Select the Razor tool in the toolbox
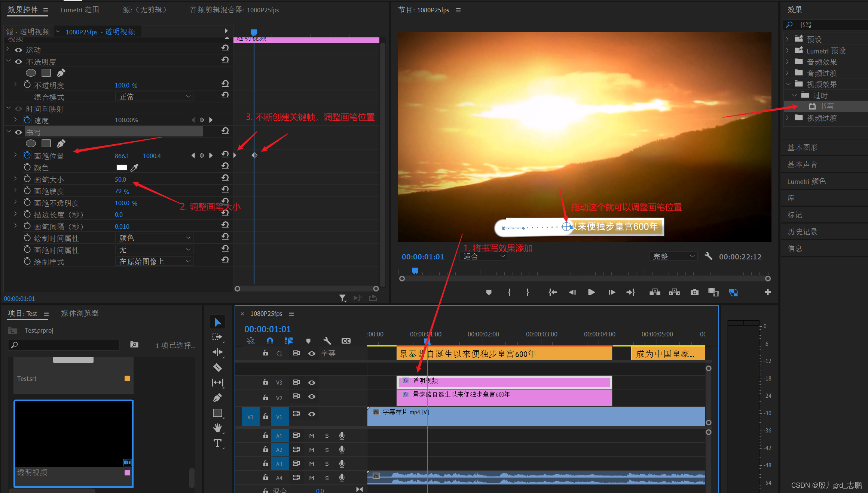The image size is (868, 493). [217, 367]
